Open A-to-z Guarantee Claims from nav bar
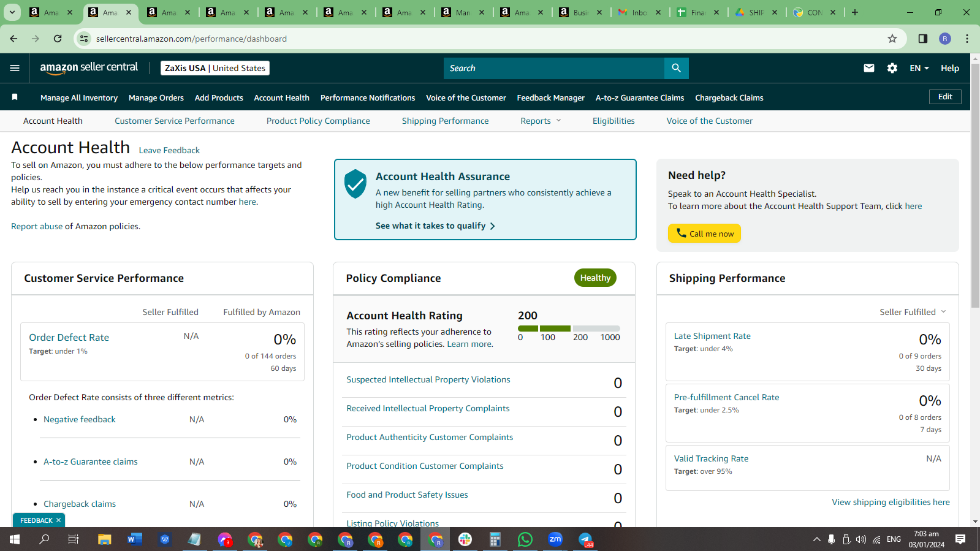This screenshot has height=551, width=980. (640, 97)
